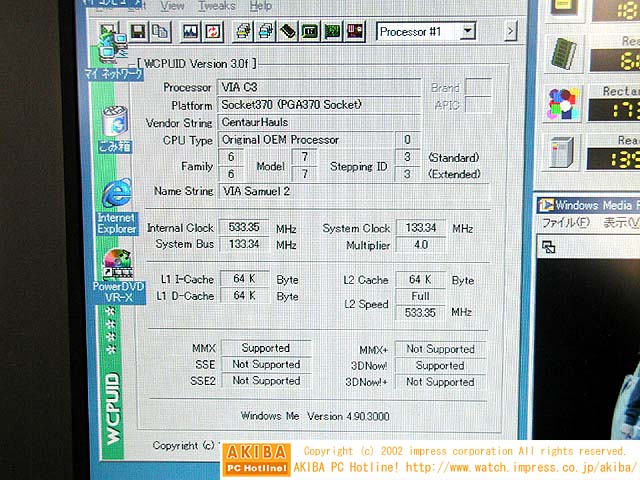Screen dimensions: 640x480
Task: Click the CPU Type field Original OEM Processor
Action: tap(306, 140)
